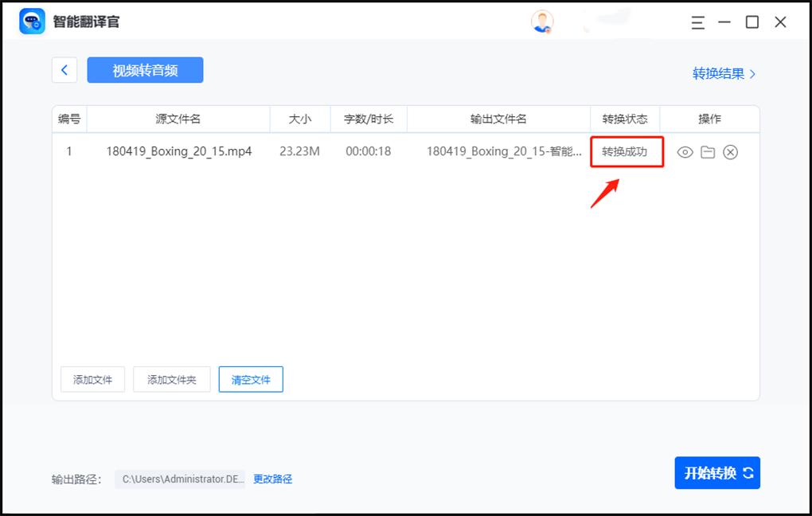Go back using the left arrow button
Screen dimensions: 812x516
tap(64, 70)
